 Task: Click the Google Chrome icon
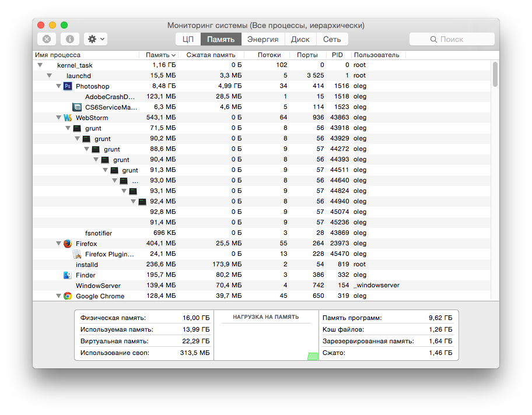(x=68, y=296)
